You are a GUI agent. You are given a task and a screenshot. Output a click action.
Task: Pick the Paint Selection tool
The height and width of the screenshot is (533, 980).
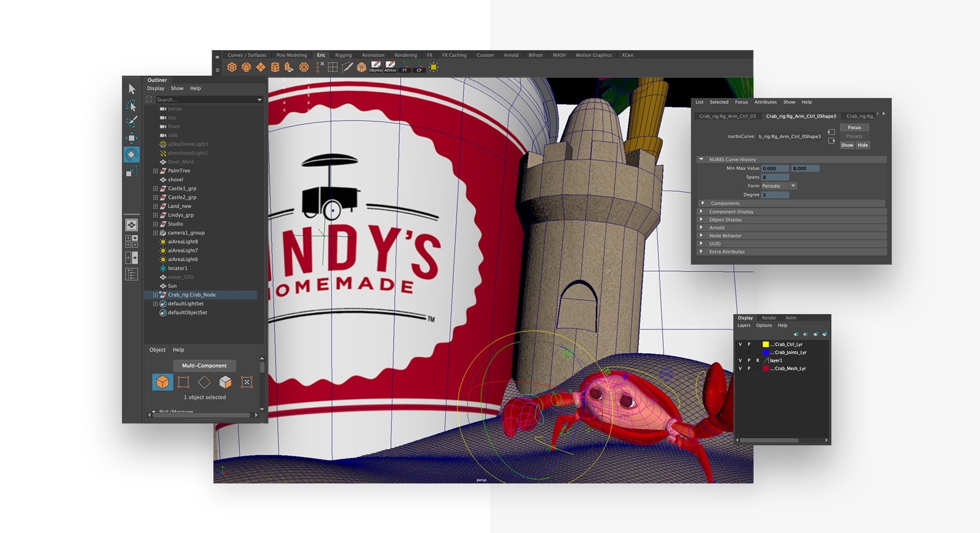pos(131,121)
